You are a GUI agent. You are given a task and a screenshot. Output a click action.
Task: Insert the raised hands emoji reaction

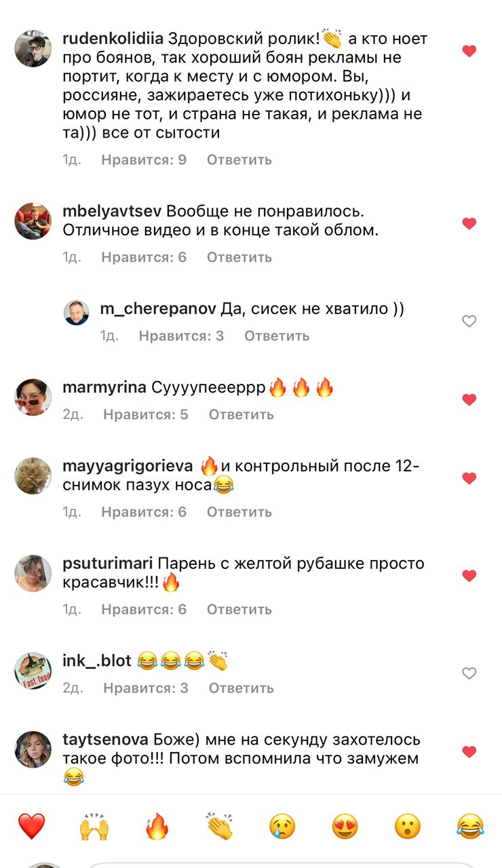[x=94, y=827]
